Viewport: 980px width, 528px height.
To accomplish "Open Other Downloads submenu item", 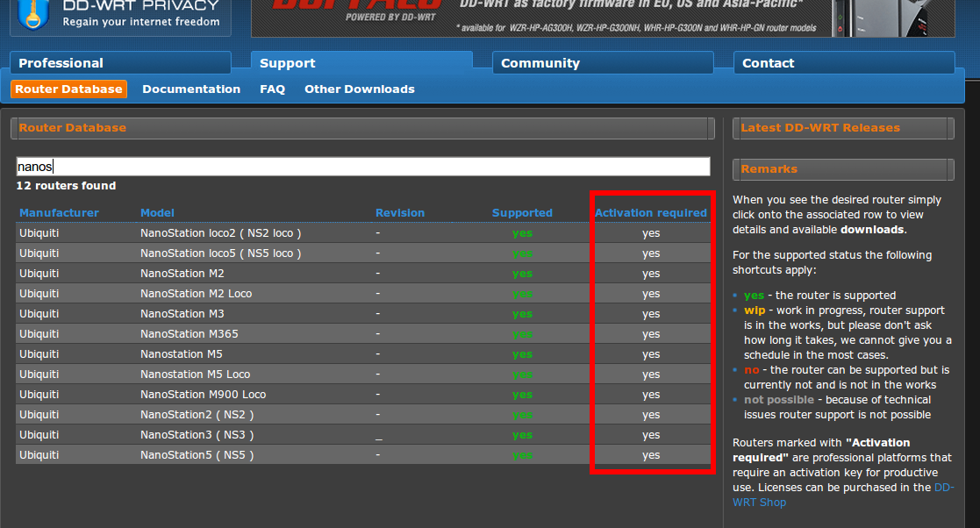I will 360,89.
